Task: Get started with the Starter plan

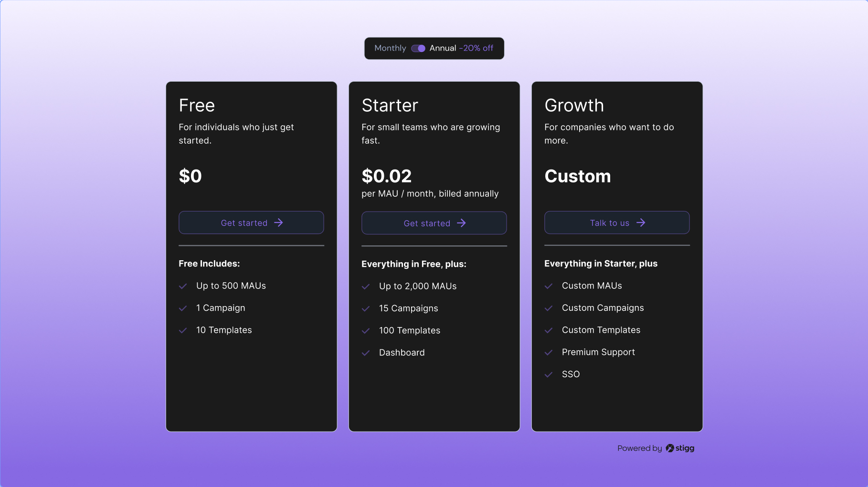Action: [x=434, y=223]
